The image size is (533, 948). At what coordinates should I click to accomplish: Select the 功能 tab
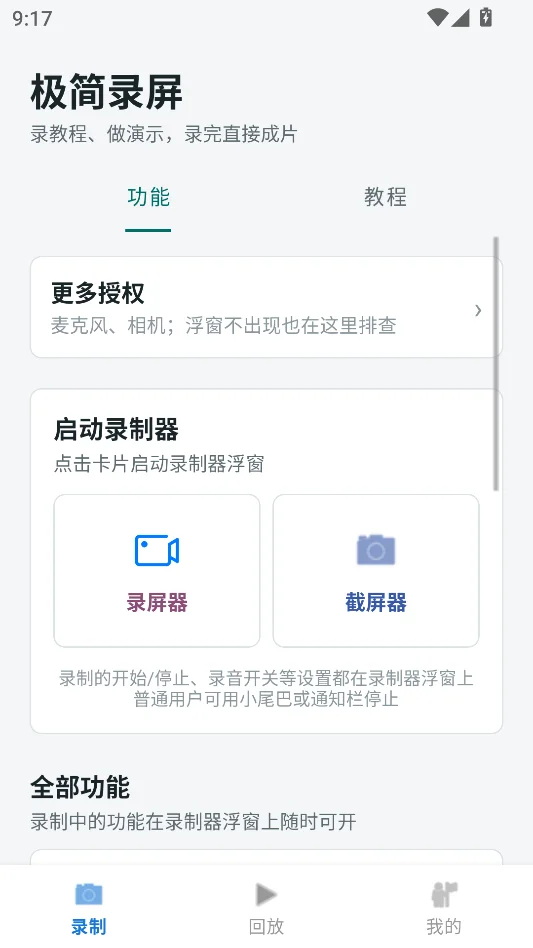148,197
